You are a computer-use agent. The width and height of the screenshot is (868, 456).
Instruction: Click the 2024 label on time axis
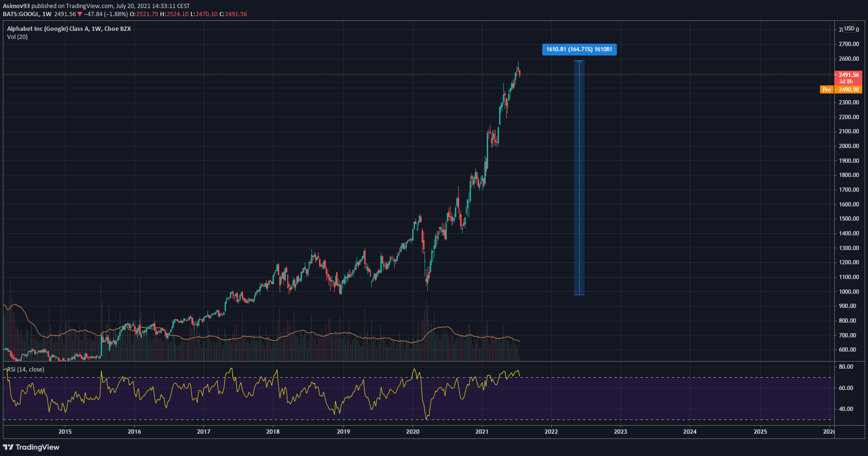pos(689,432)
